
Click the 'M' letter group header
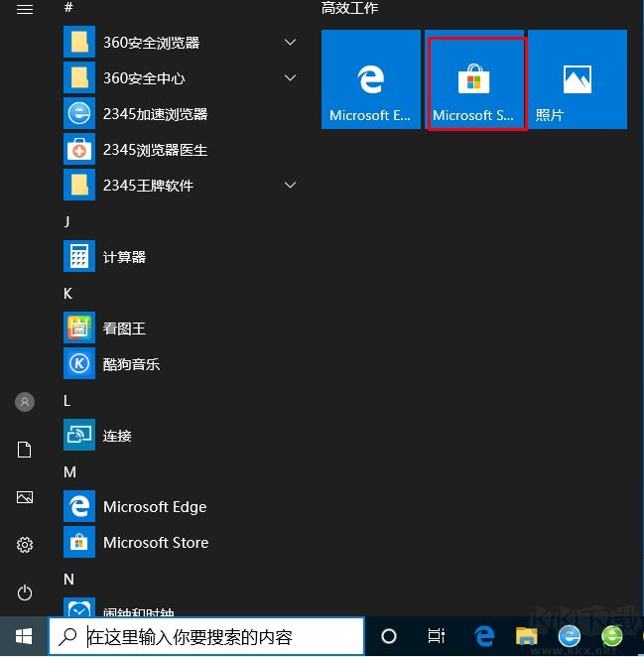pos(69,472)
